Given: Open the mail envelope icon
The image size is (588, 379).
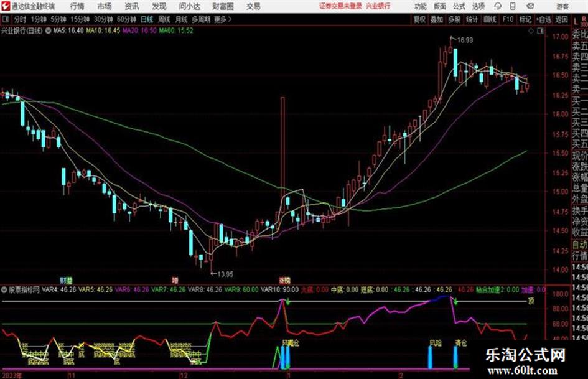Looking at the screenshot, I should 530,6.
